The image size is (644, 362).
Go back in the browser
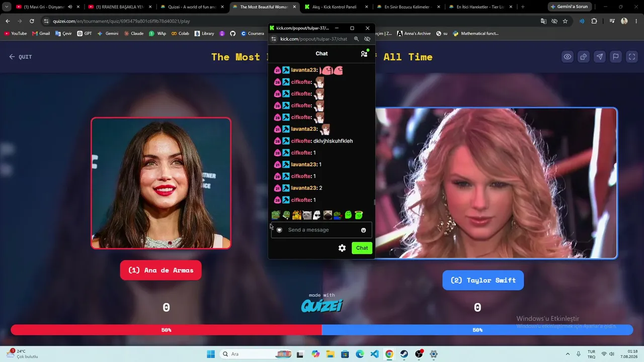pos(8,21)
